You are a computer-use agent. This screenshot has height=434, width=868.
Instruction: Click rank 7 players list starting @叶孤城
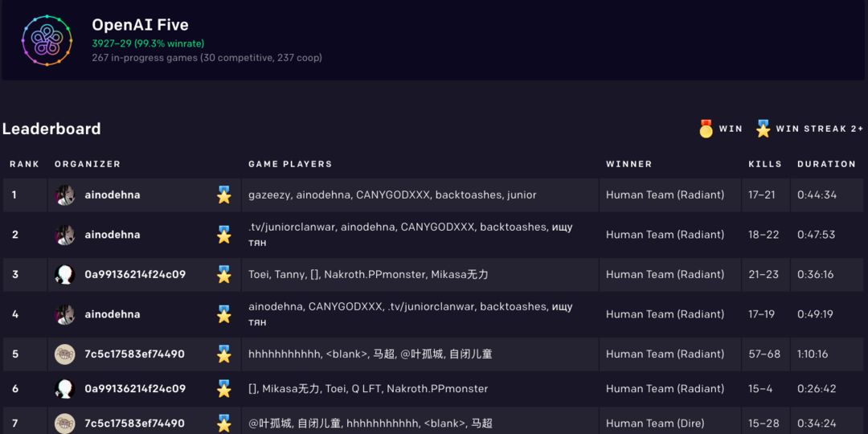(x=371, y=424)
